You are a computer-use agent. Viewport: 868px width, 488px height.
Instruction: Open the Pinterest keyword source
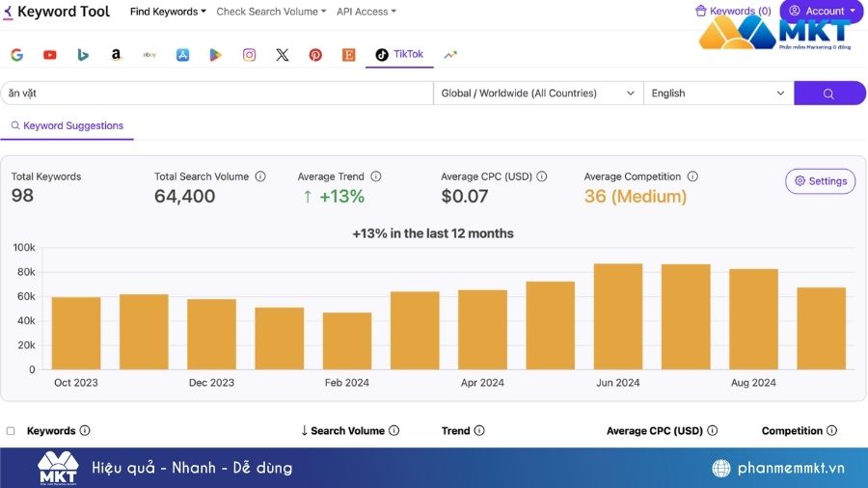[x=315, y=55]
